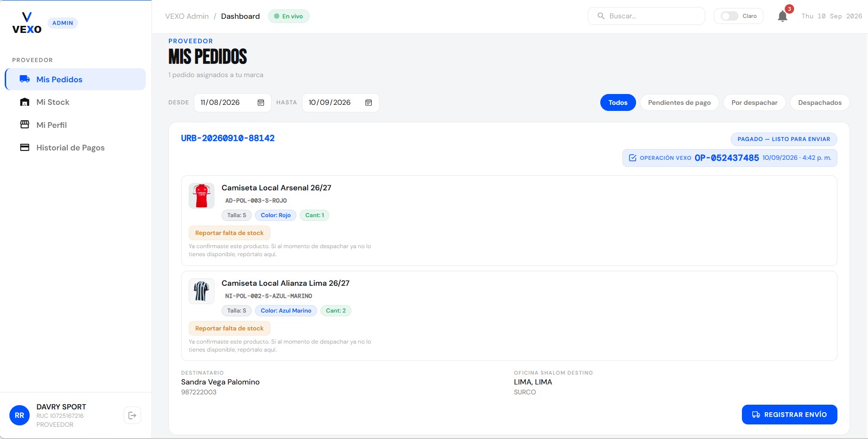Click the VEXO logo

coord(27,23)
